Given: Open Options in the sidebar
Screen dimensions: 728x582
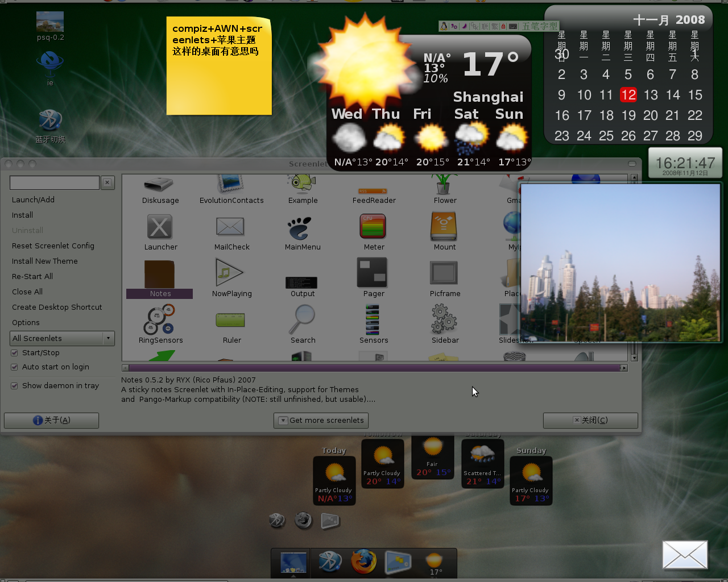Looking at the screenshot, I should 26,322.
